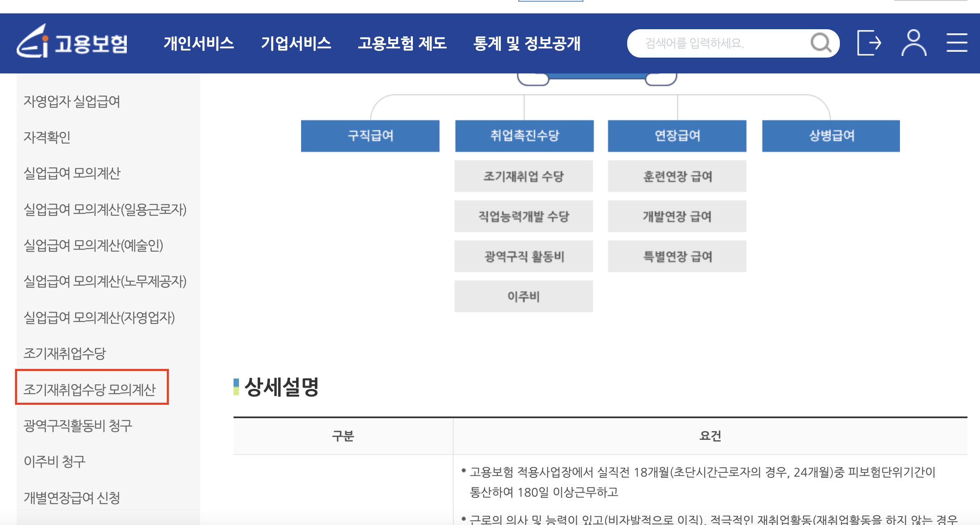Click the login arrow icon
This screenshot has height=525, width=980.
[x=869, y=43]
